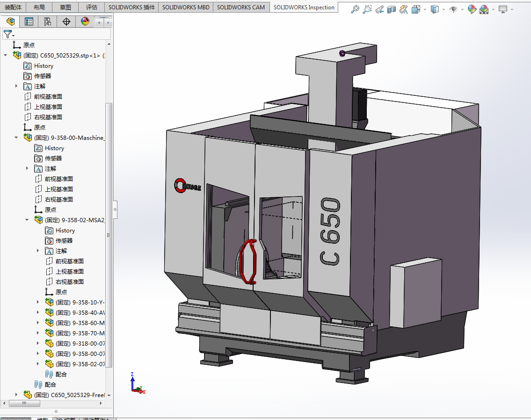Open the Display Style dropdown arrow
The width and height of the screenshot is (531, 420).
coord(444,10)
